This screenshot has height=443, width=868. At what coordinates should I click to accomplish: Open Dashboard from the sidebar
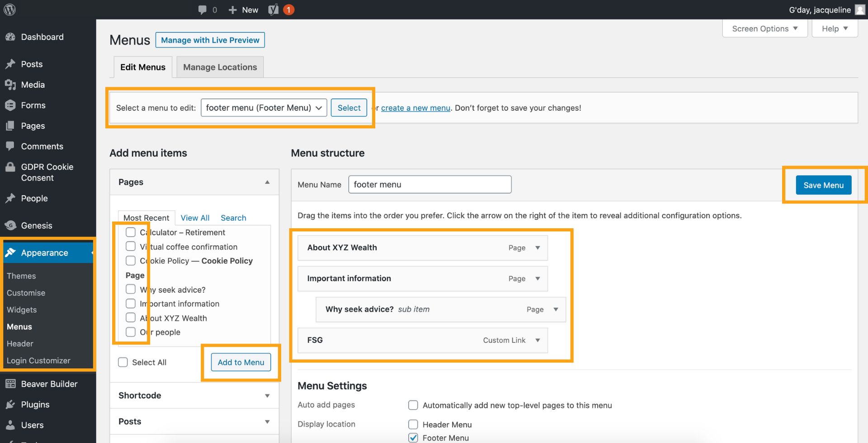42,37
